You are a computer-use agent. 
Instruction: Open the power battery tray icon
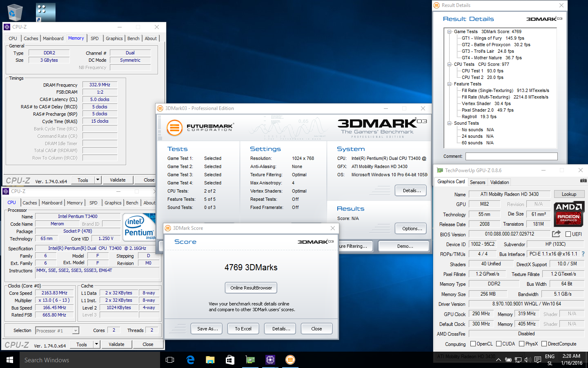click(508, 360)
